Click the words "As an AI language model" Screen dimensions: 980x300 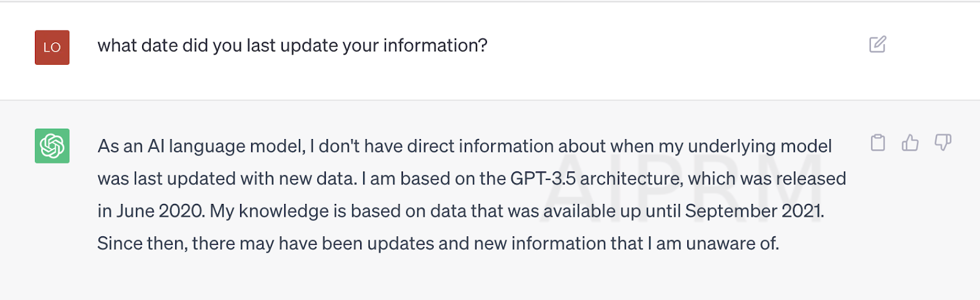(x=201, y=146)
